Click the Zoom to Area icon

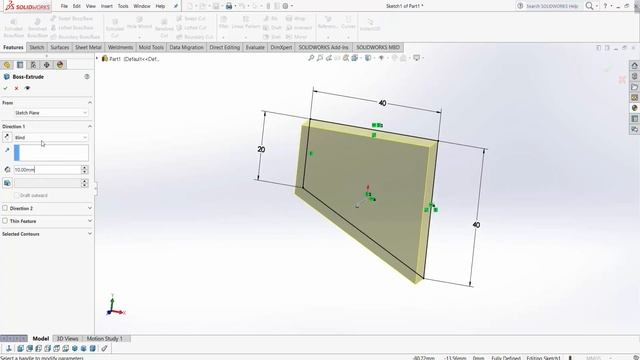tap(320, 58)
